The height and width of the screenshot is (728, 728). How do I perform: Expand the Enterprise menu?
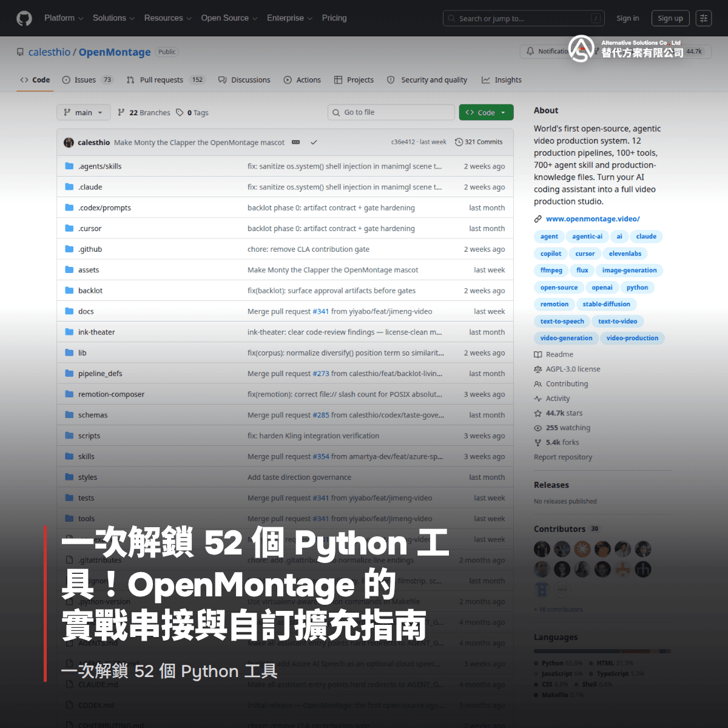[289, 18]
